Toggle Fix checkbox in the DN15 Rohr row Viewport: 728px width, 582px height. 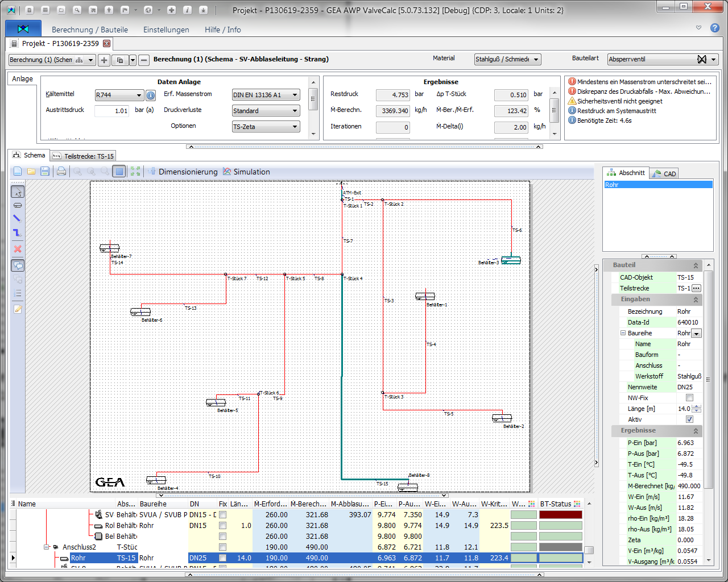point(223,526)
